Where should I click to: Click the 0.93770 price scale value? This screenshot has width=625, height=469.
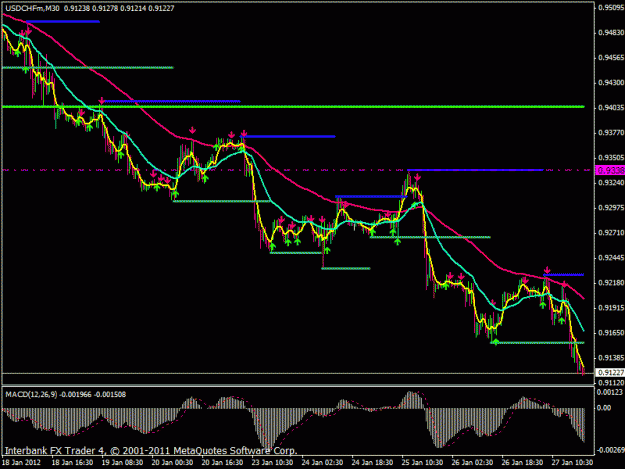(x=611, y=133)
